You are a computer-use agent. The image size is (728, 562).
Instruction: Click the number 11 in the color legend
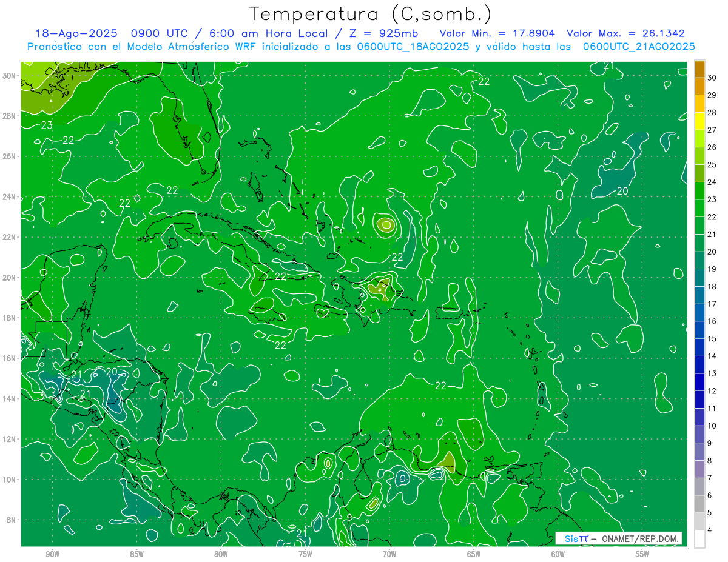point(712,408)
